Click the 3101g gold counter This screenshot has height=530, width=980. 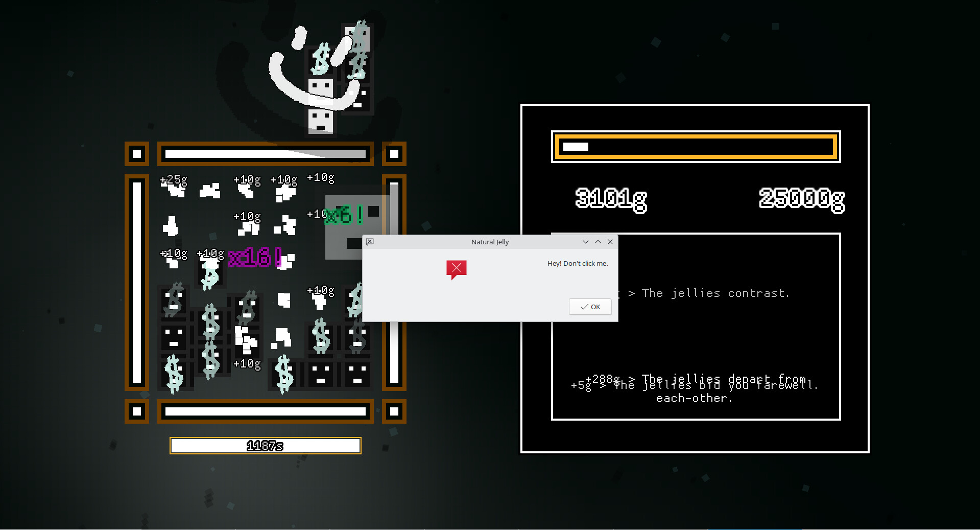[x=610, y=199]
